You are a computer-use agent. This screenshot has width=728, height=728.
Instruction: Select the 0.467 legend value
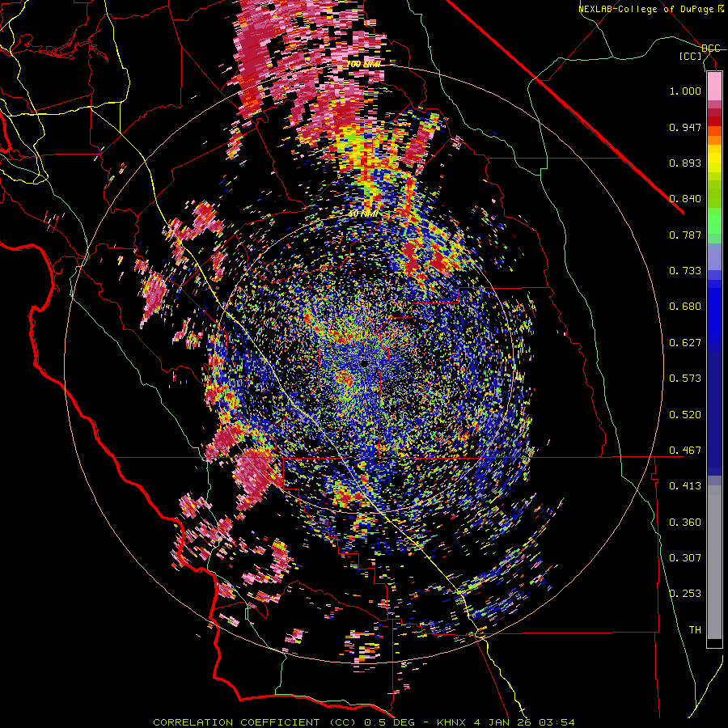click(685, 451)
